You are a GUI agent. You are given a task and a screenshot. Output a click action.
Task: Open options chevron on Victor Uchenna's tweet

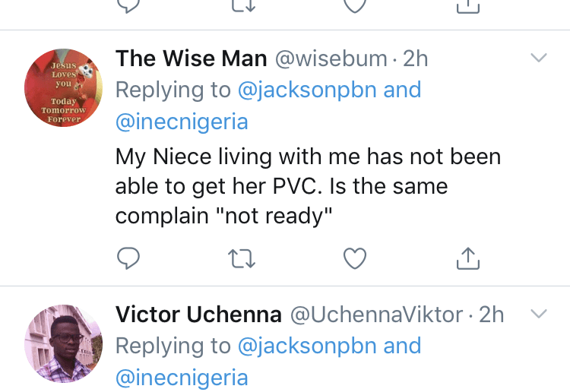point(539,314)
